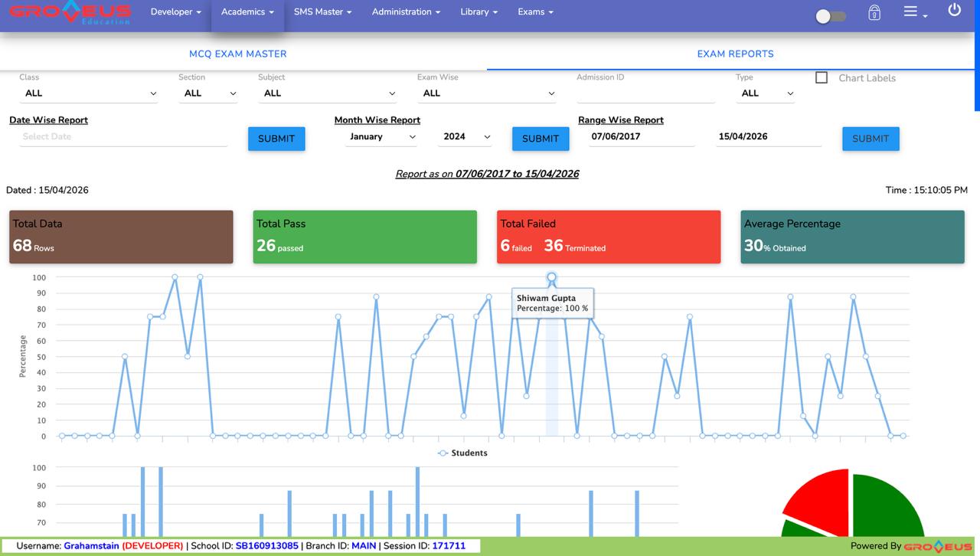This screenshot has height=556, width=980.
Task: Open the hamburger menu in header
Action: (913, 12)
